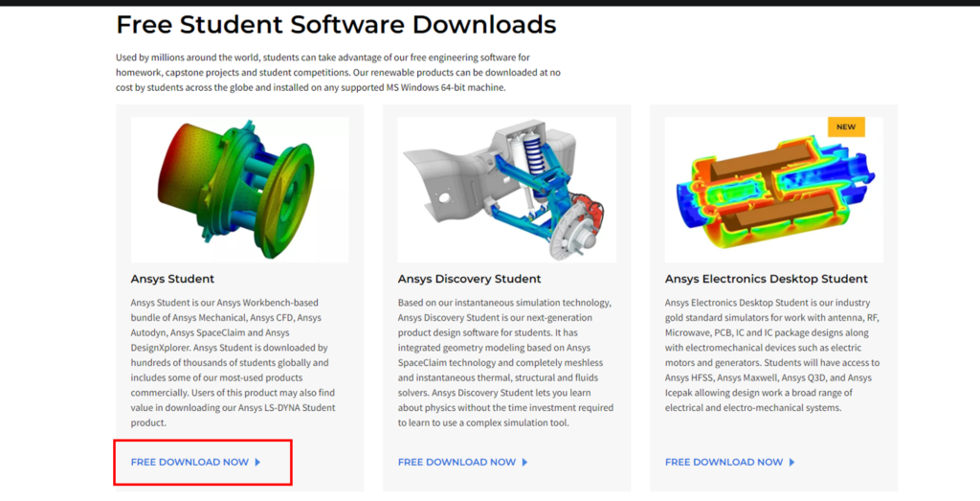Click the intro paragraph starting 'Used by millions'

[x=338, y=73]
